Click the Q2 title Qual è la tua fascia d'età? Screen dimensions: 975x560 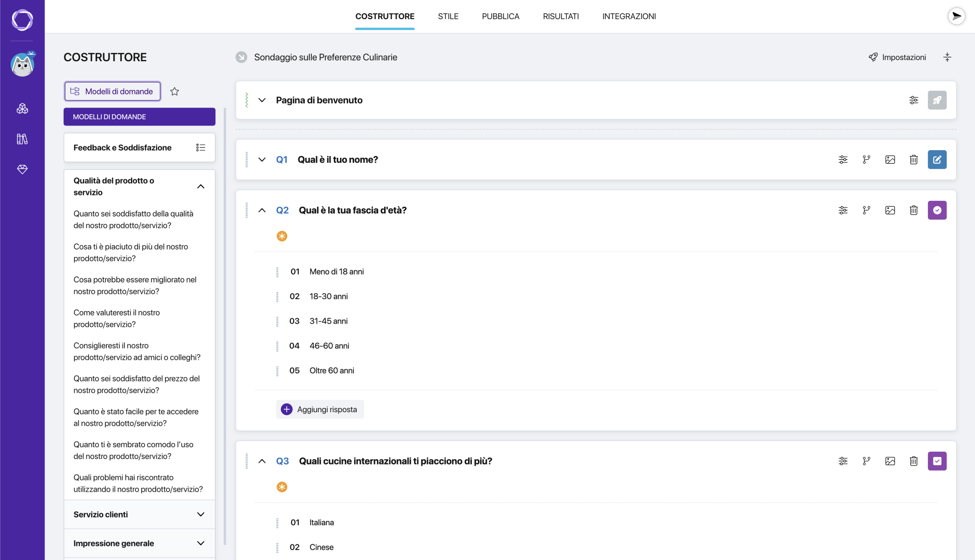coord(353,210)
